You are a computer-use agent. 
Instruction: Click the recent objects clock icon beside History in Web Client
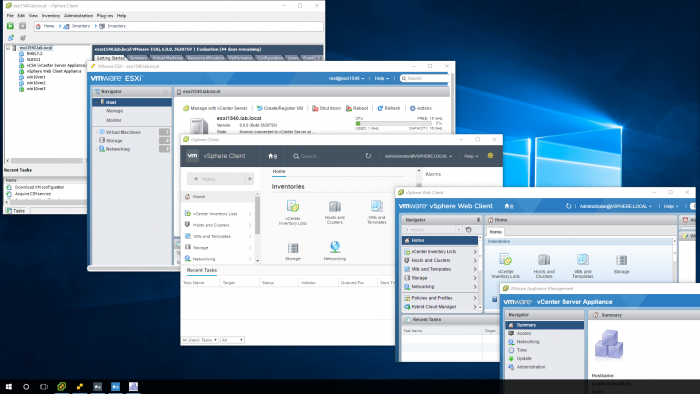pyautogui.click(x=468, y=230)
